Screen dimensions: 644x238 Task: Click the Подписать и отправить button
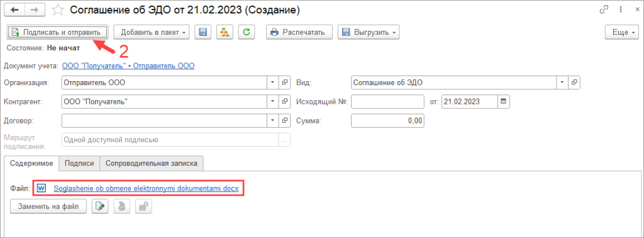57,32
